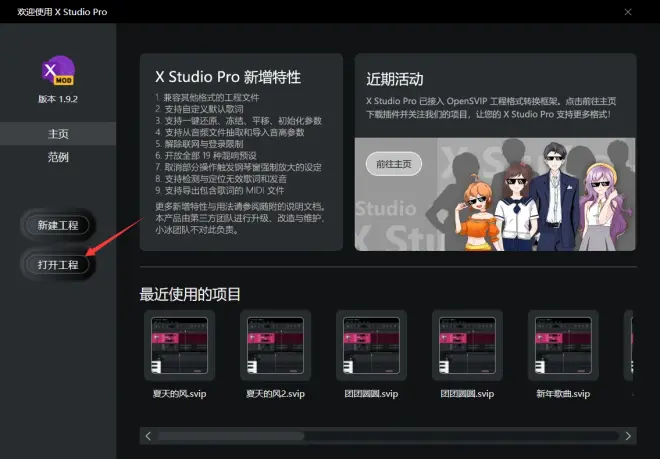Click the 版本 1.9.2 version label

click(x=58, y=99)
